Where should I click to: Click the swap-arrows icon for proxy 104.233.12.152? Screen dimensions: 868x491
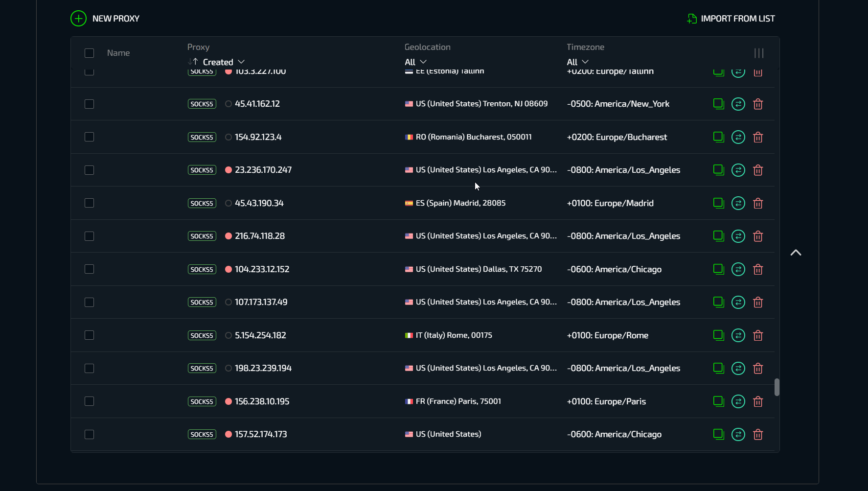coord(738,269)
